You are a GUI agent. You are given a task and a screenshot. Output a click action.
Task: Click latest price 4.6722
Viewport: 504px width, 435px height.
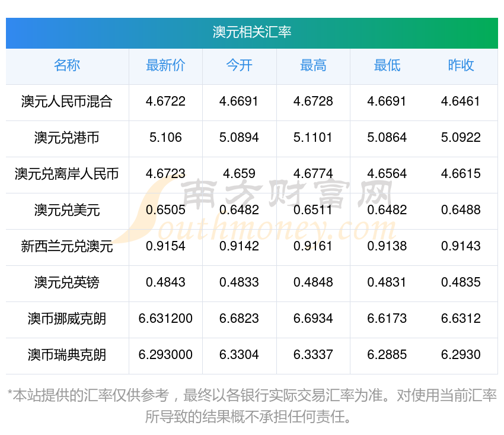pos(165,101)
